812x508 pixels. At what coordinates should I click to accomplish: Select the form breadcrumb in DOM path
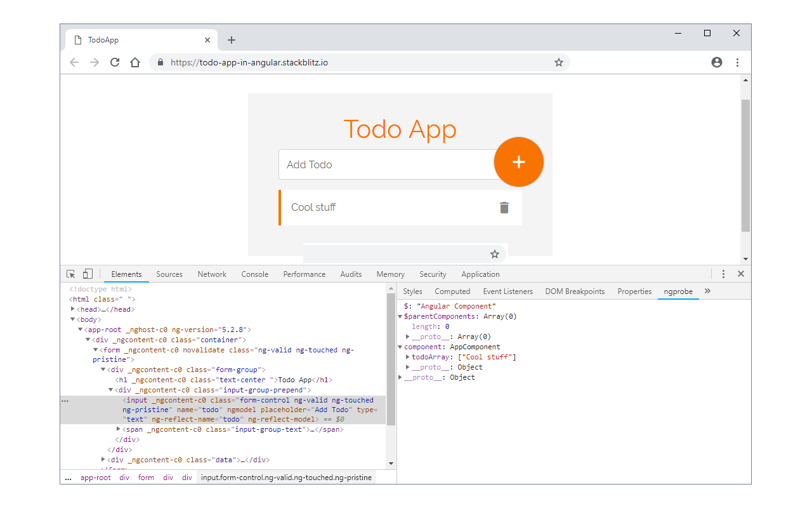point(146,478)
